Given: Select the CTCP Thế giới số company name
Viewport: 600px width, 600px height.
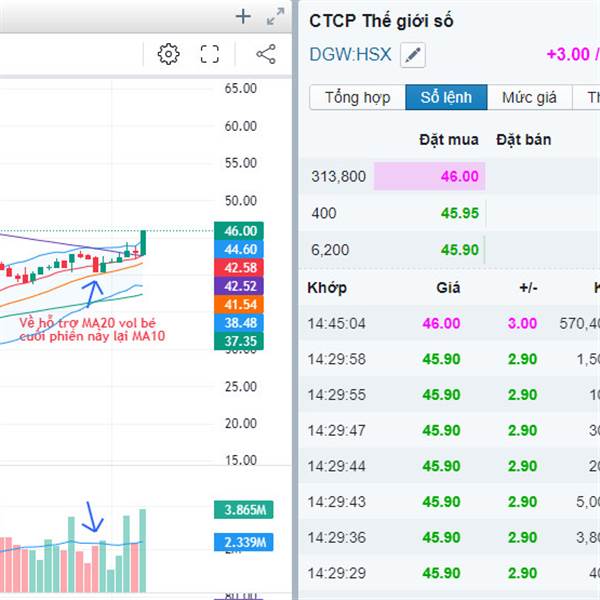Looking at the screenshot, I should tap(381, 21).
